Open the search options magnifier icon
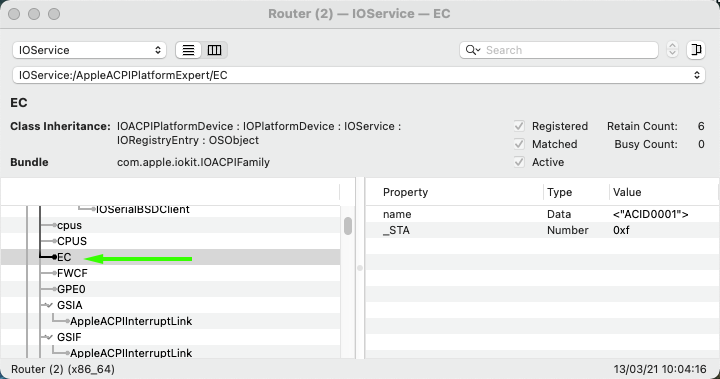This screenshot has height=379, width=720. pyautogui.click(x=473, y=50)
